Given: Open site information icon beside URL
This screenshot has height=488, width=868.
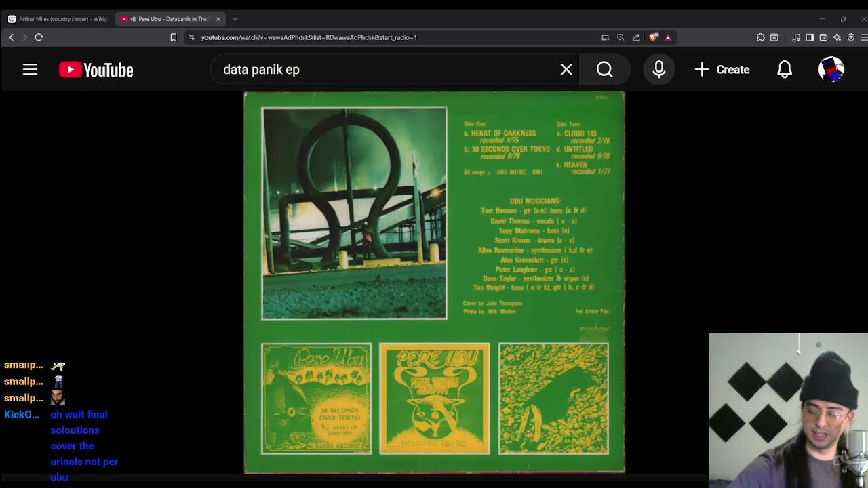Looking at the screenshot, I should pos(191,37).
